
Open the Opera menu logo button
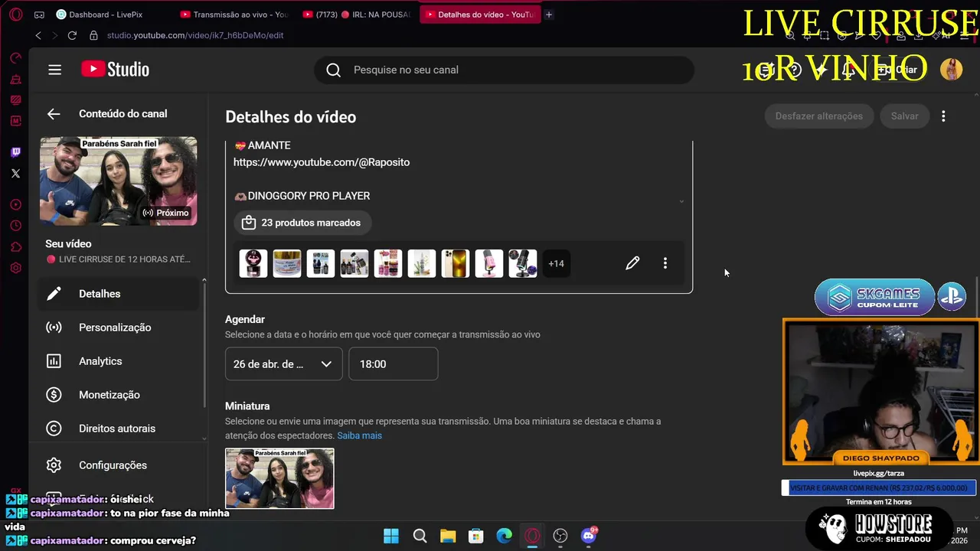pyautogui.click(x=15, y=15)
